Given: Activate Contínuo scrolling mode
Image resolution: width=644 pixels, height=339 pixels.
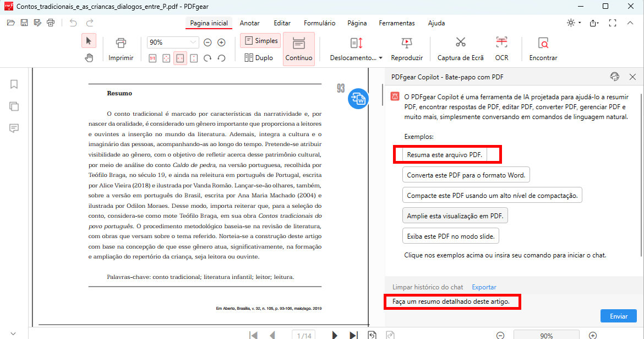Looking at the screenshot, I should 298,49.
